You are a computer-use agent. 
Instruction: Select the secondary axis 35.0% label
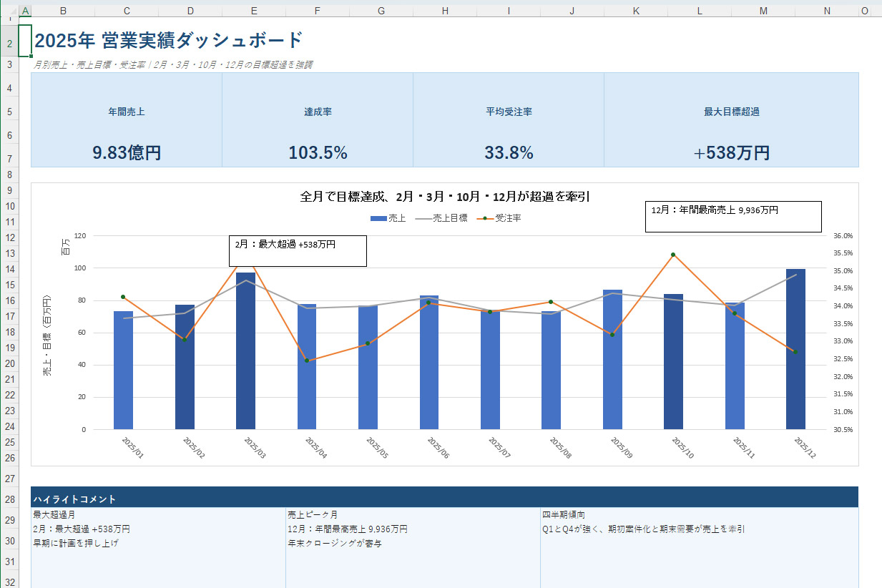coord(841,271)
